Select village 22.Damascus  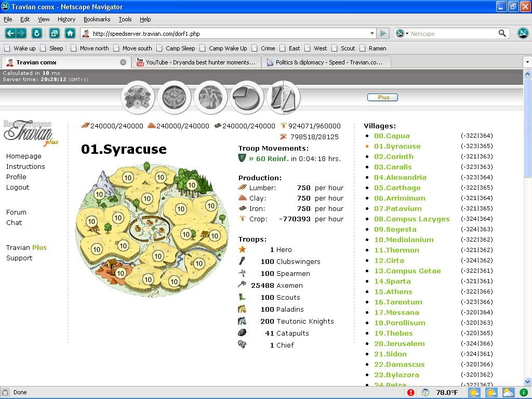(x=399, y=364)
